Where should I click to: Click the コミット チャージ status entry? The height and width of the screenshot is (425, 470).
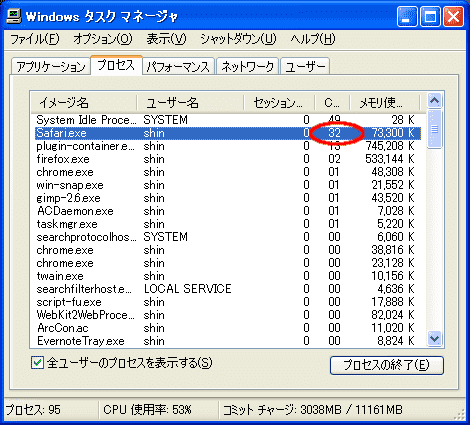[x=312, y=410]
